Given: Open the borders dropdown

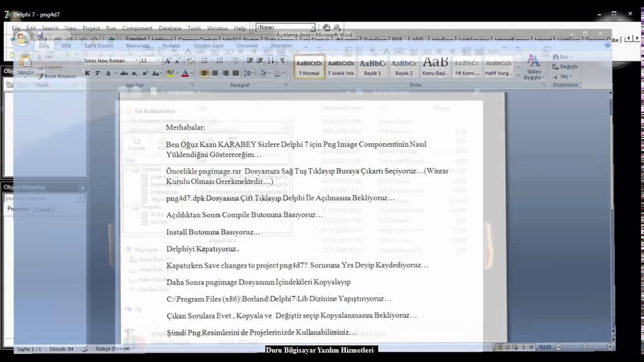Looking at the screenshot, I should click(283, 73).
